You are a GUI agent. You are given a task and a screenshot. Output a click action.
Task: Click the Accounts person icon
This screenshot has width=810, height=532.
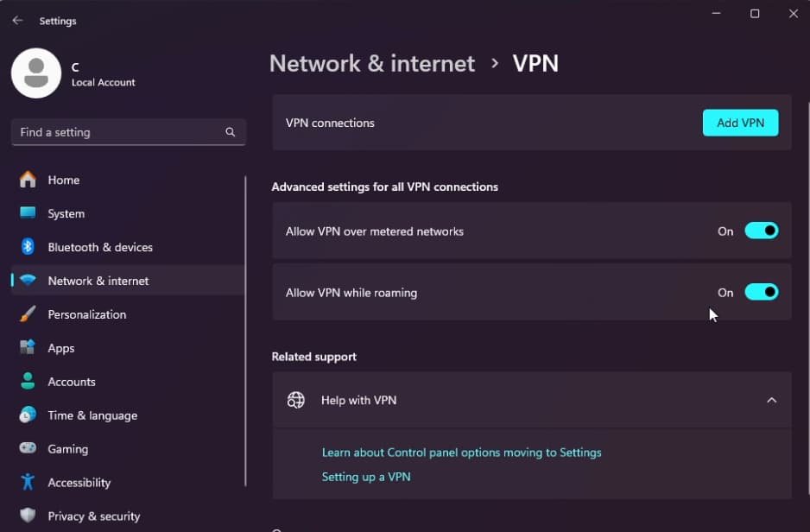[28, 382]
